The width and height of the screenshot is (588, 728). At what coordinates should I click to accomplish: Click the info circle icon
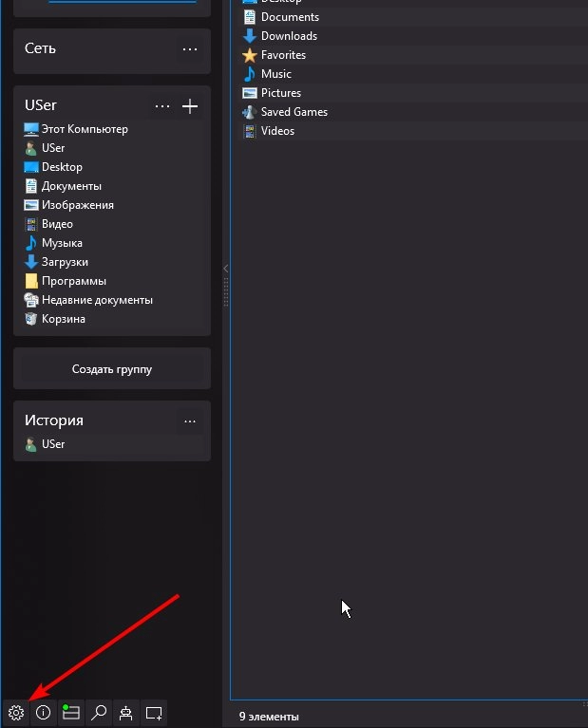pyautogui.click(x=43, y=713)
